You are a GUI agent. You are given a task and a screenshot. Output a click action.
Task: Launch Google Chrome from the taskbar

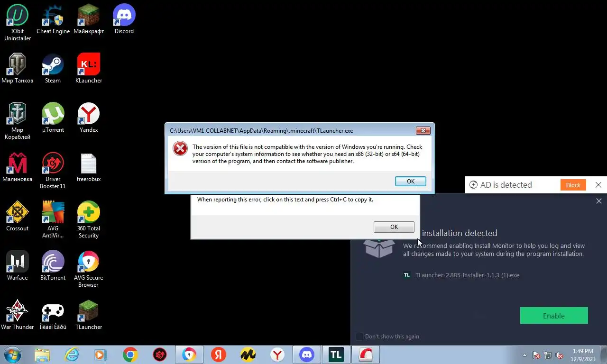tap(130, 355)
